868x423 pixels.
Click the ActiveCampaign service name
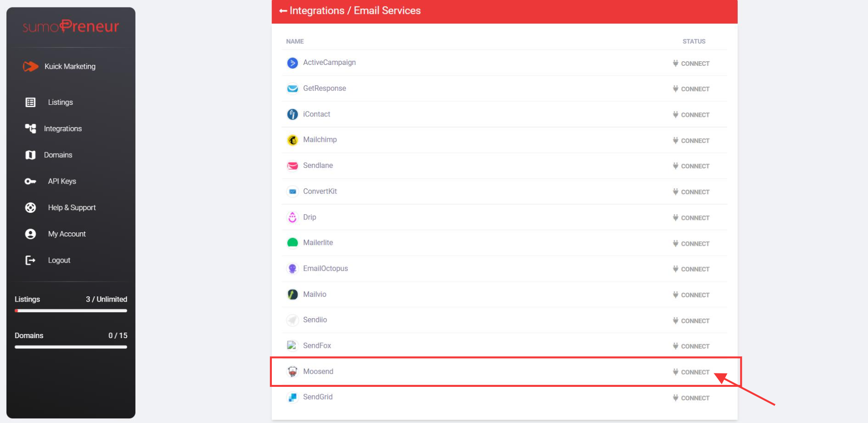click(x=329, y=63)
